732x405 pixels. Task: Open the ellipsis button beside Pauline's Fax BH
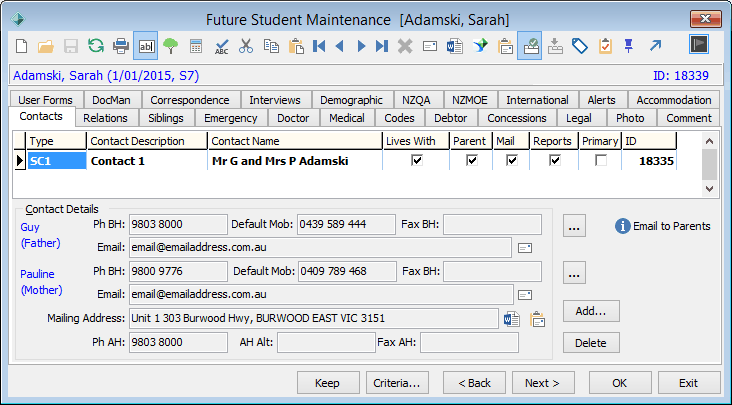click(574, 273)
